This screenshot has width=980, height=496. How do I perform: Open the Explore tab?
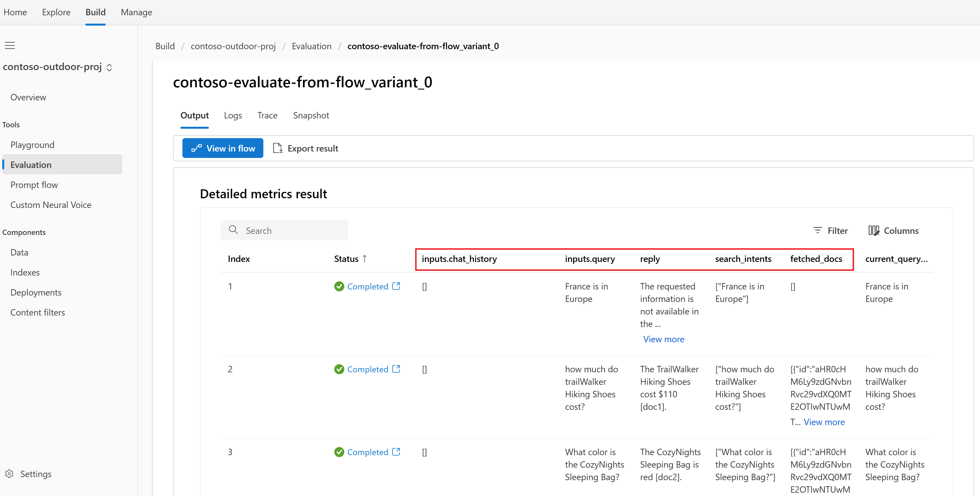click(x=56, y=12)
